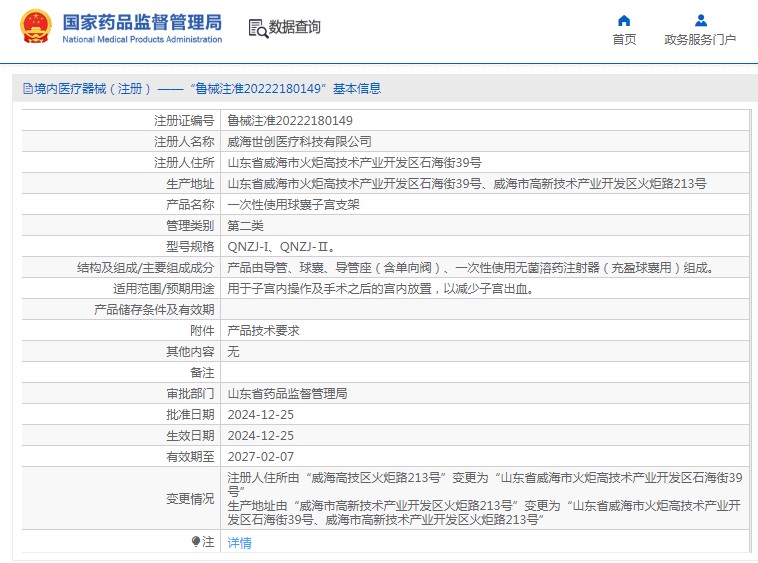
Task: Click the 型号规格 label
Action: point(190,246)
